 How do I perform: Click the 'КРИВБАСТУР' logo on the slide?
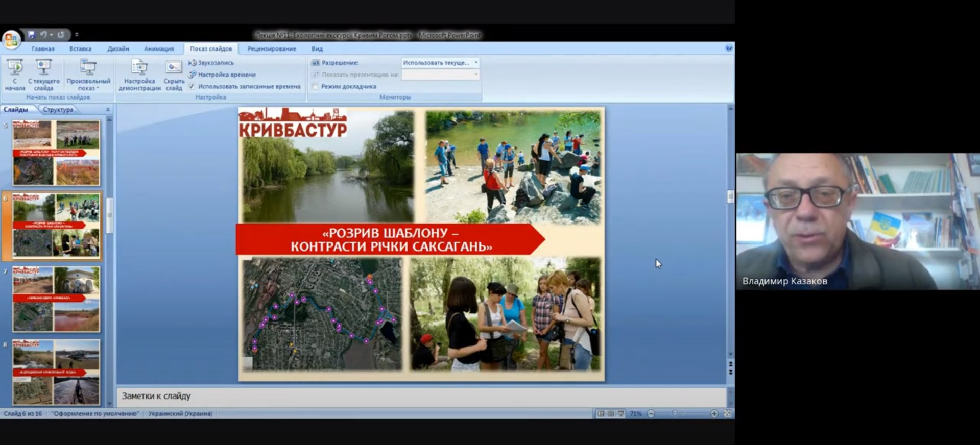pos(293,122)
